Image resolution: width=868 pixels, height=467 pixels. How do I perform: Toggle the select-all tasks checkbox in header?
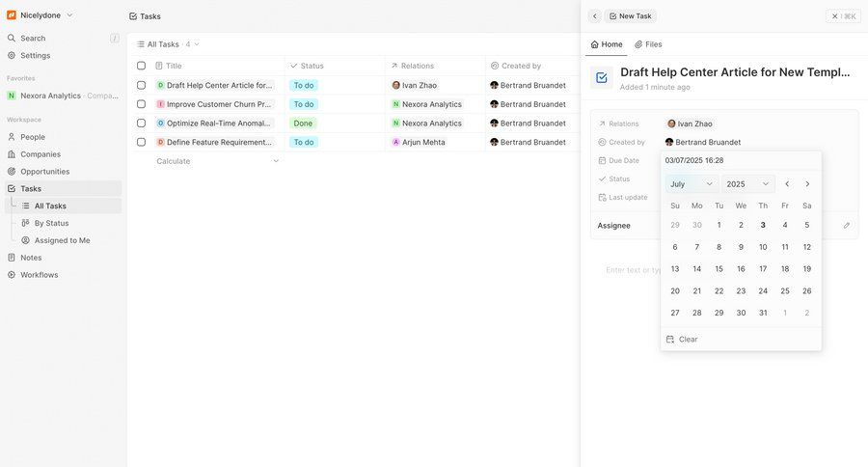(141, 66)
